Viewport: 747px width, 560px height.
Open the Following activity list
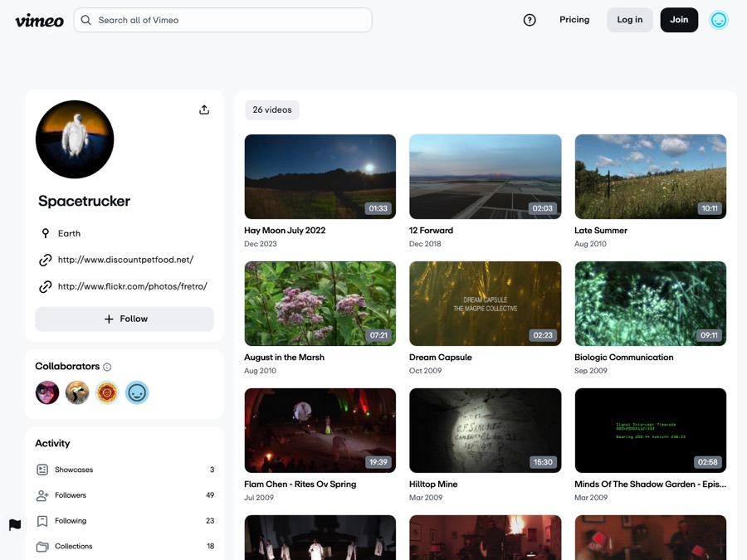pos(124,521)
